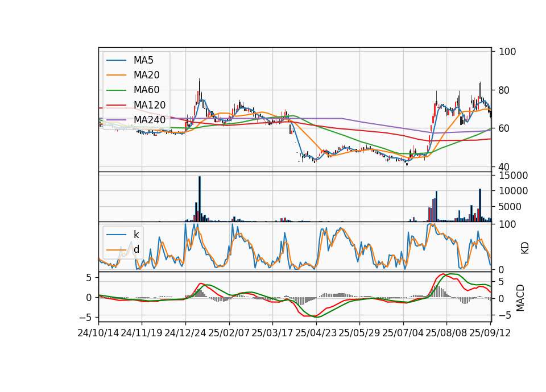Click the 'k' legend label in KD panel
The height and width of the screenshot is (392, 546).
point(136,235)
